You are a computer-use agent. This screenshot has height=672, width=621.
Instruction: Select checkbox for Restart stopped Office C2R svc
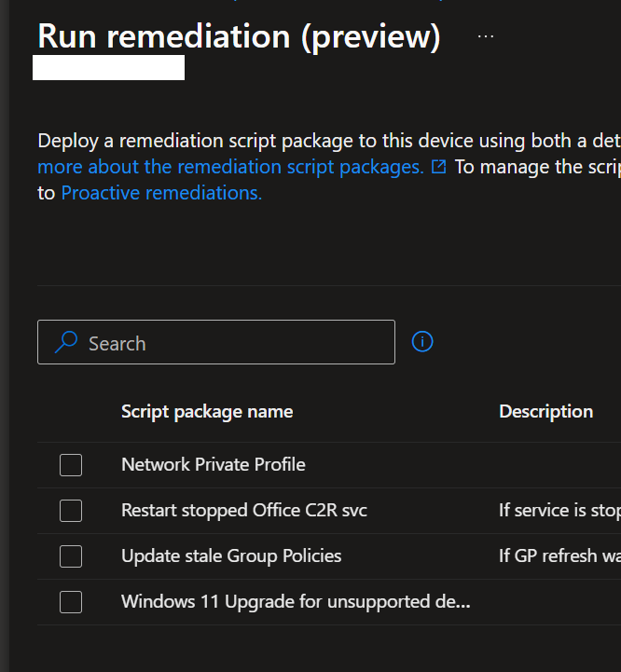[x=71, y=511]
